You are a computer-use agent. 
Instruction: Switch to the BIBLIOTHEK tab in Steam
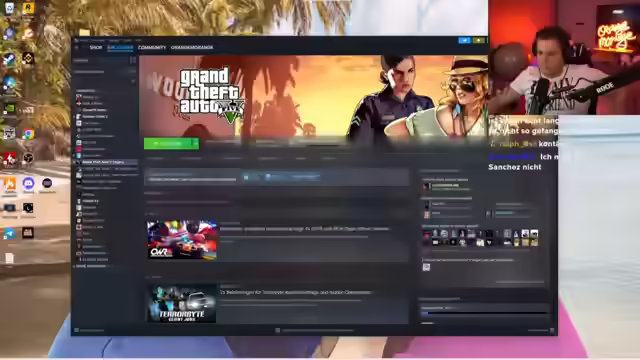point(120,48)
